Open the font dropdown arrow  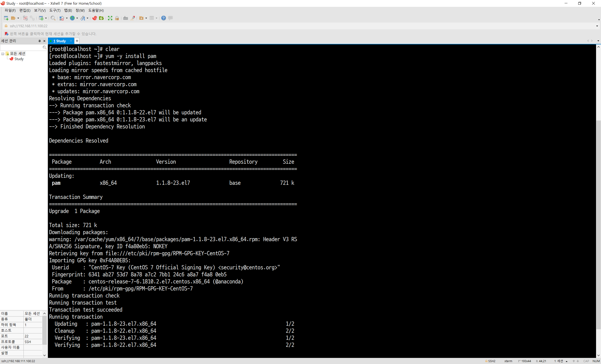[88, 18]
